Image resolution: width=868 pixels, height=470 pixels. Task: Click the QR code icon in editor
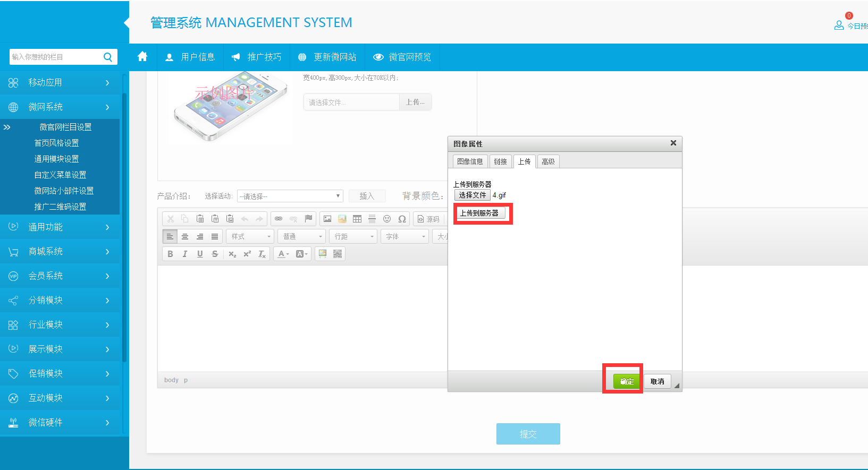coord(338,254)
